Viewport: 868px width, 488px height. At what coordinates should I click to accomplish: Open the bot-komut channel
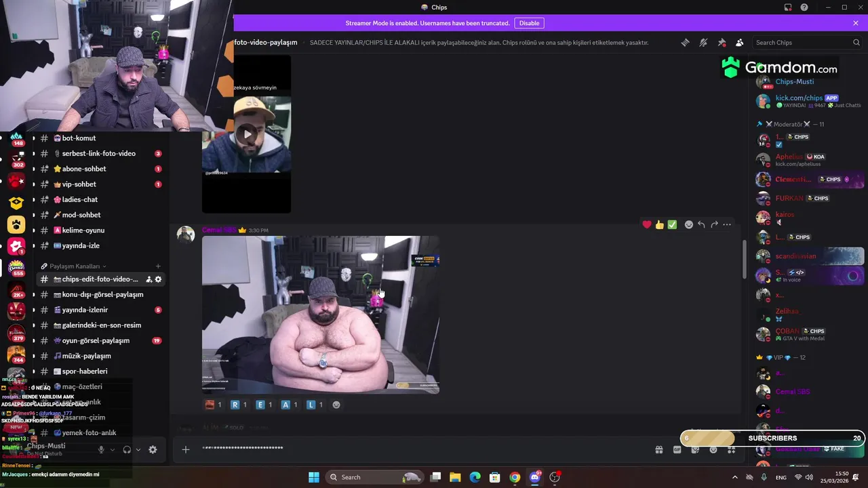(x=100, y=138)
